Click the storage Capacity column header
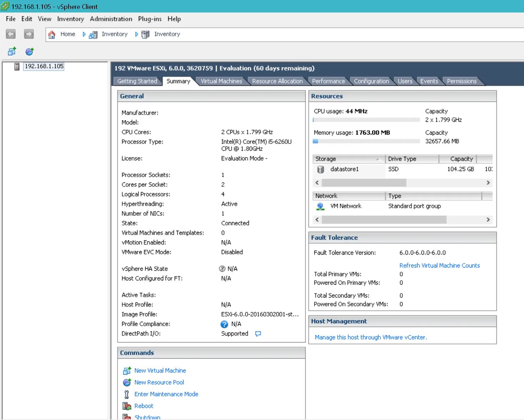The height and width of the screenshot is (420, 524). [x=458, y=159]
